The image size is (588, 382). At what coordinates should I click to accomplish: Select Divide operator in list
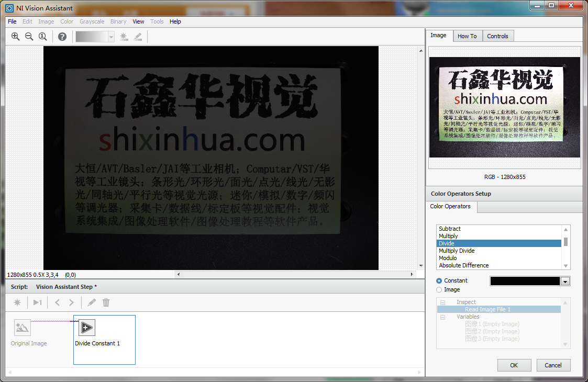pyautogui.click(x=499, y=243)
